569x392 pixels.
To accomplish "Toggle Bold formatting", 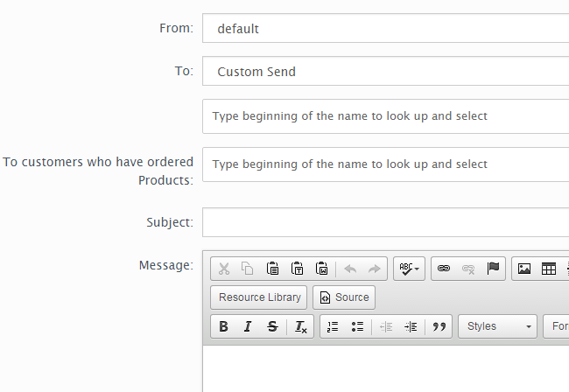I will pos(223,326).
